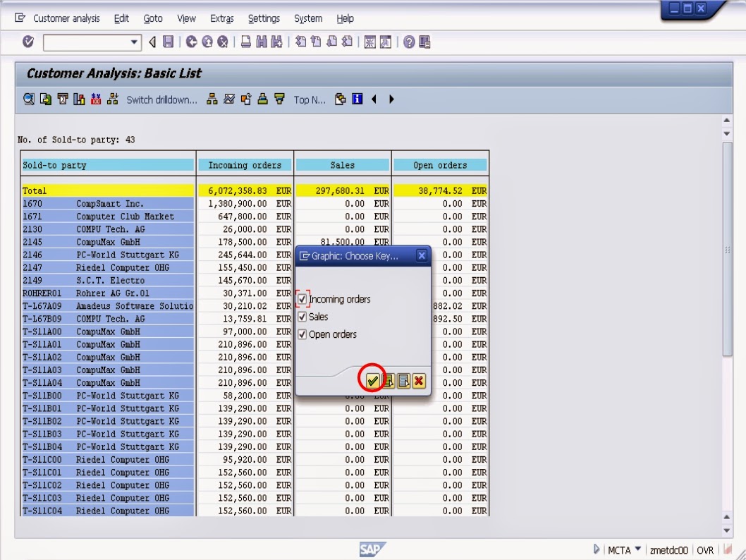Click the third icon in the application toolbar
This screenshot has height=560, width=746.
62,99
